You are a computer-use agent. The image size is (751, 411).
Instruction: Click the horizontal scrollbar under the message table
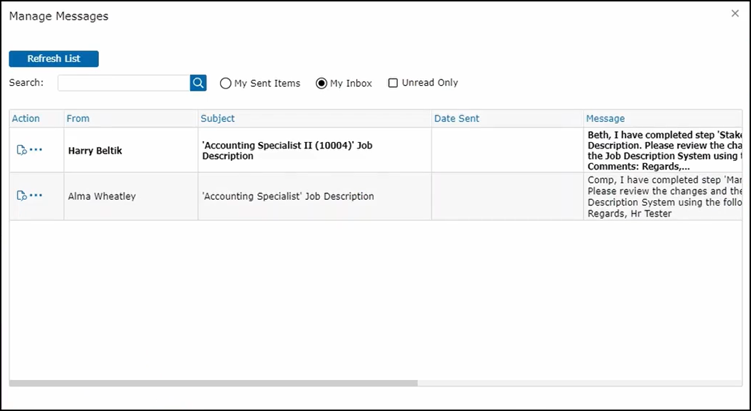pyautogui.click(x=214, y=383)
